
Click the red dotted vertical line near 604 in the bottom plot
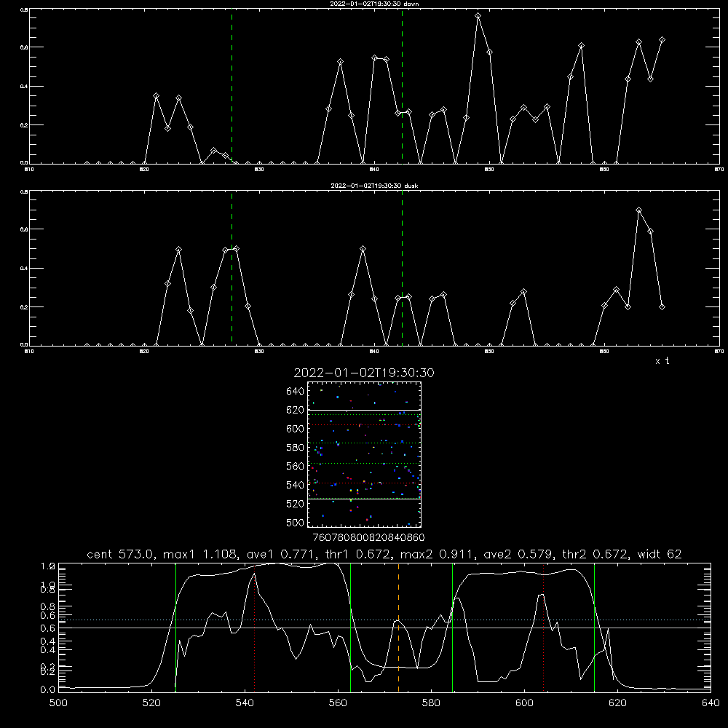click(543, 627)
